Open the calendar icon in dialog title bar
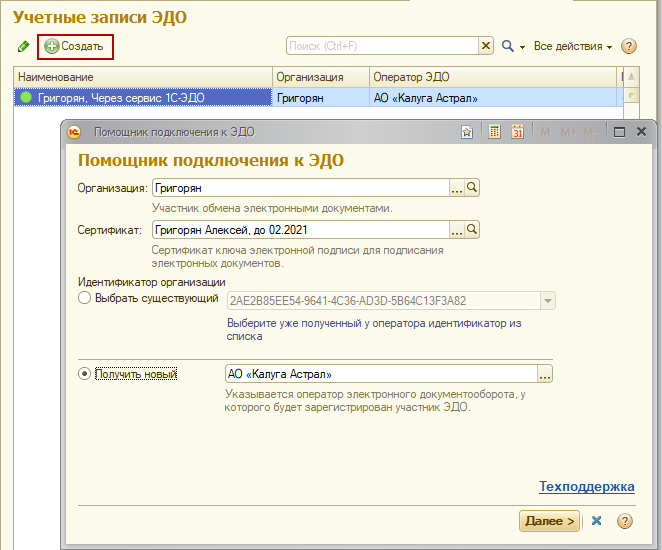Viewport: 662px width, 550px height. (518, 133)
